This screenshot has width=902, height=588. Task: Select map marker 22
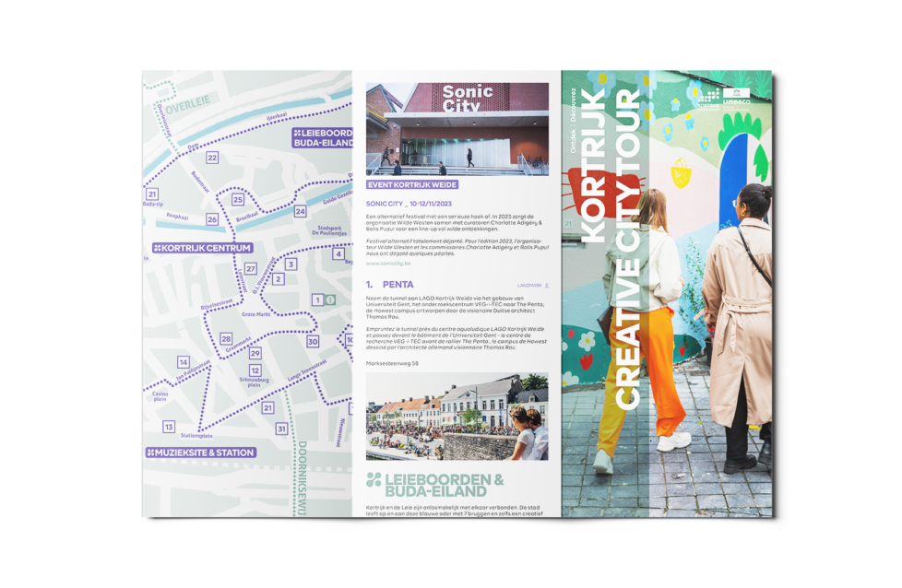click(x=212, y=158)
